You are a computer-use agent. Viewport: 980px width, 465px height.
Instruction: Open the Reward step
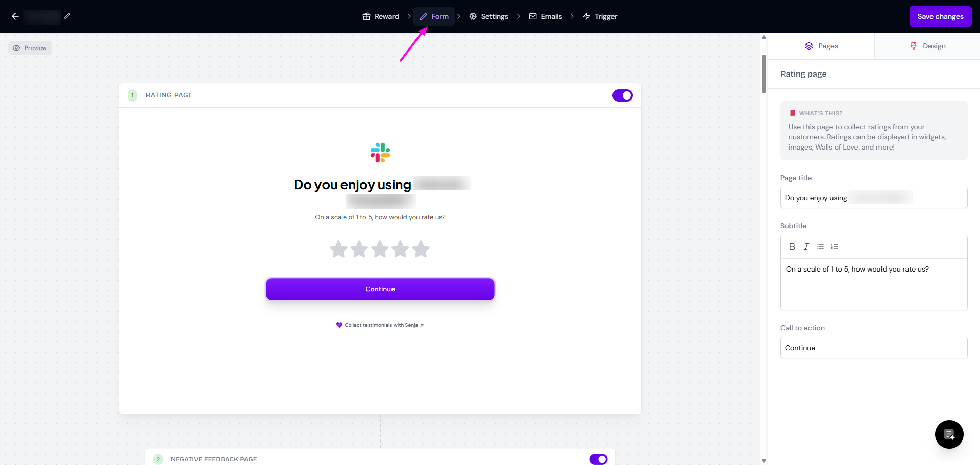381,16
